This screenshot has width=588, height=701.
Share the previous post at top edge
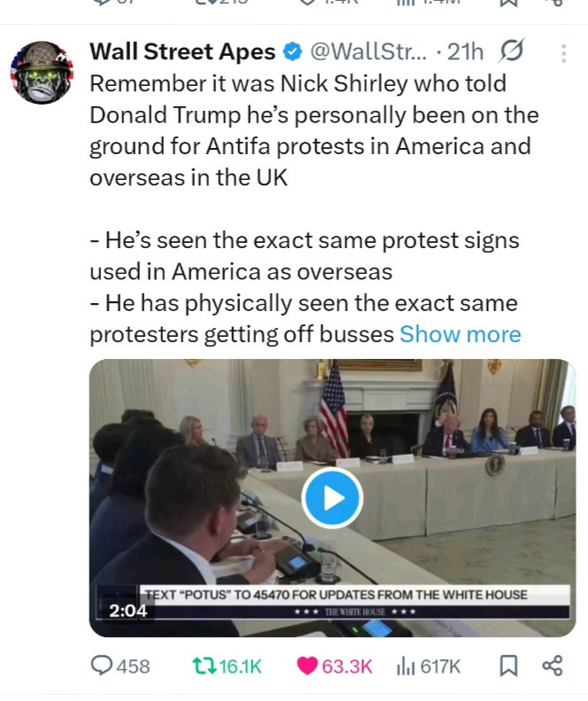pyautogui.click(x=555, y=3)
